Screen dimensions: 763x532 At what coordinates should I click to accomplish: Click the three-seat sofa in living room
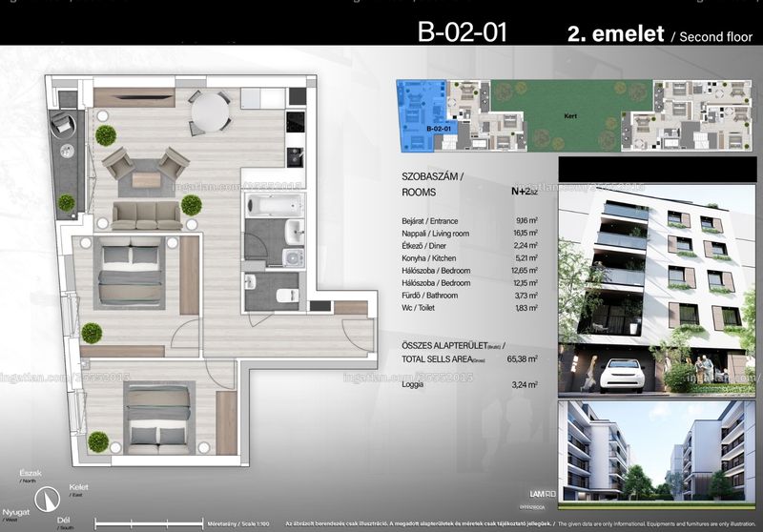[x=147, y=215]
